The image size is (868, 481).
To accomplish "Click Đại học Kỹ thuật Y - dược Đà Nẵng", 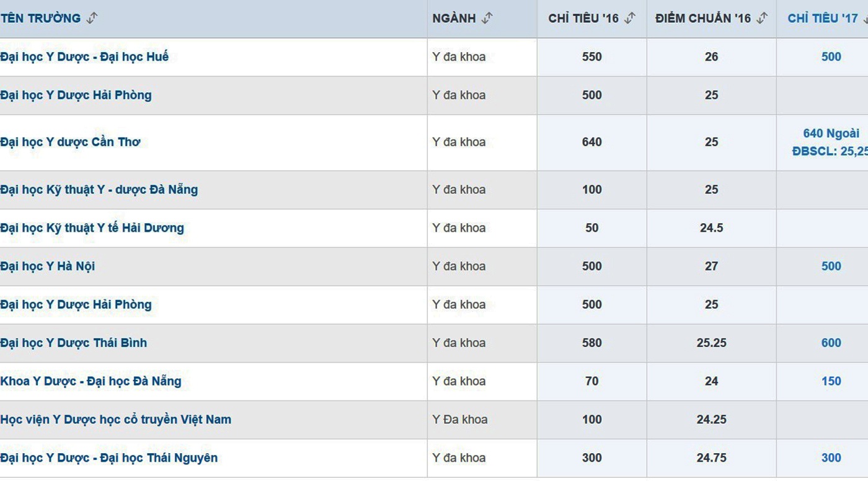I will tap(99, 190).
